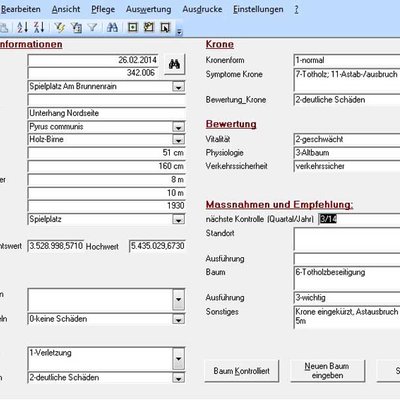Click the Bewertung section heading
The width and height of the screenshot is (400, 400).
point(231,124)
